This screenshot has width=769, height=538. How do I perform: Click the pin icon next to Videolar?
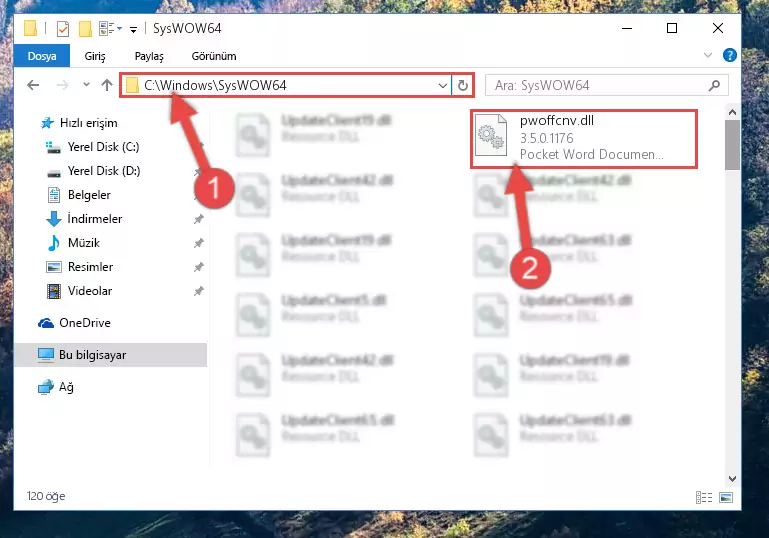click(198, 291)
